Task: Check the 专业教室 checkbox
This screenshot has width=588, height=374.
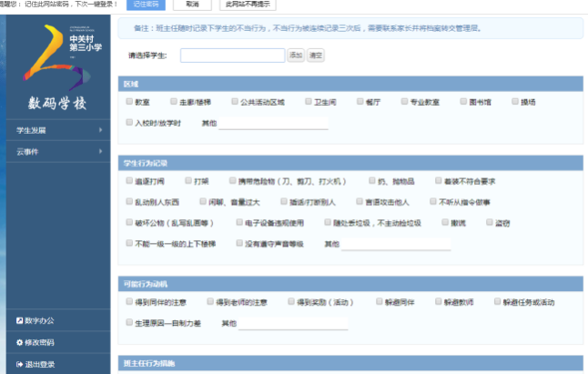Action: click(404, 101)
